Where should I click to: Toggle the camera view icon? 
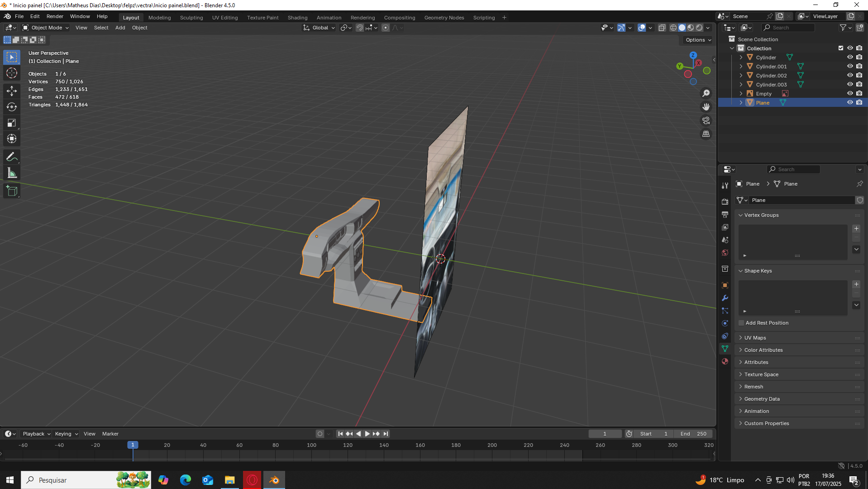(x=706, y=120)
